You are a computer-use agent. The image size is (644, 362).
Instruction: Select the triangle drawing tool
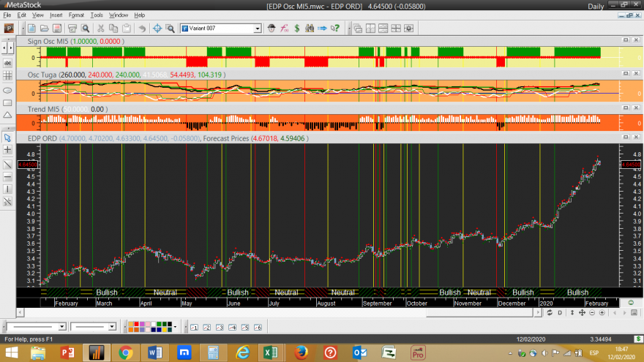pyautogui.click(x=7, y=116)
